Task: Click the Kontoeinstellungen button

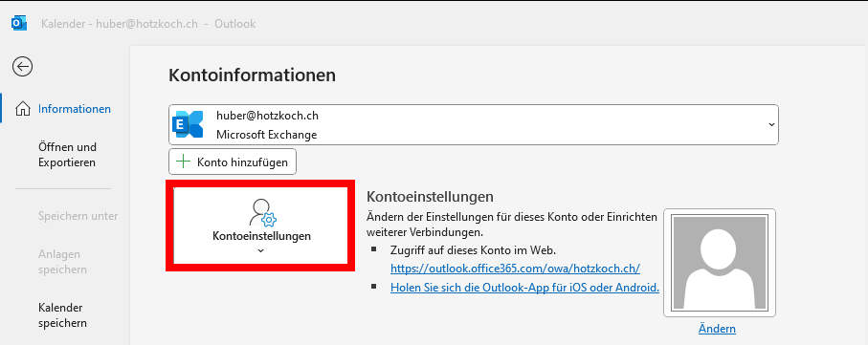Action: (x=260, y=226)
